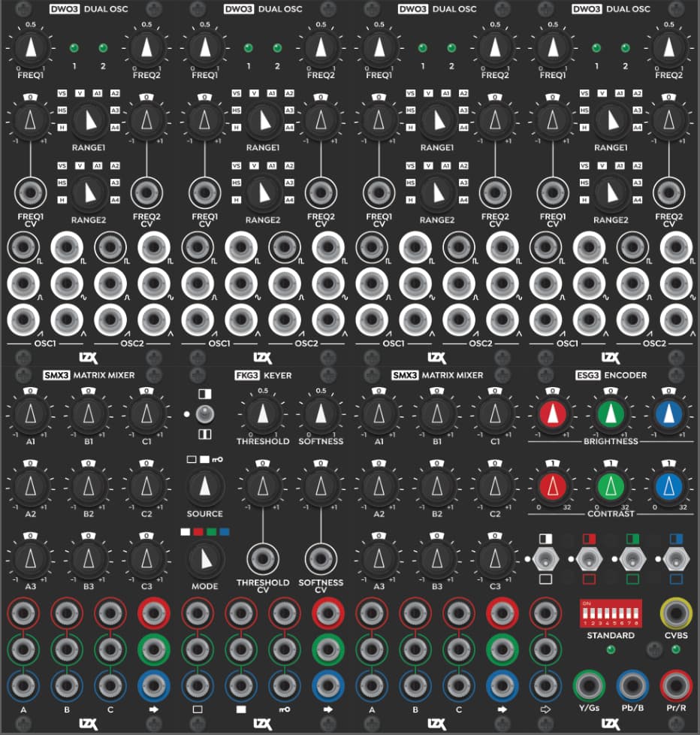Image resolution: width=700 pixels, height=735 pixels.
Task: Click blue C input jack on left SMX3
Action: (x=110, y=686)
